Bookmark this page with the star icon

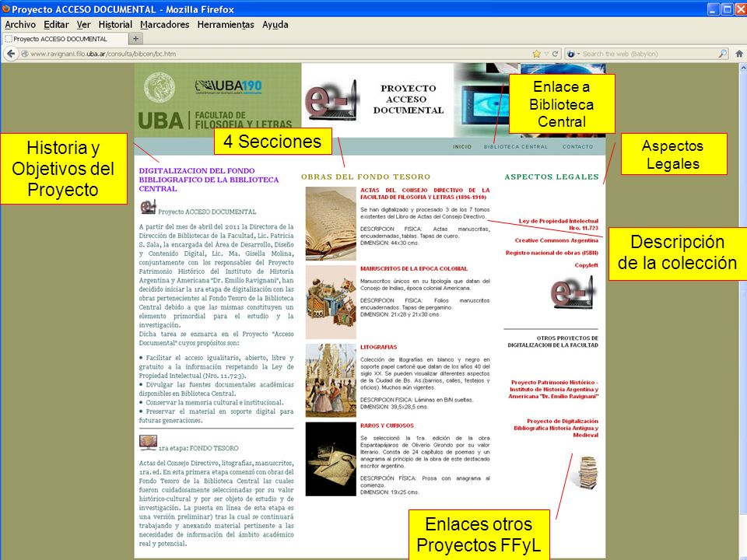536,54
